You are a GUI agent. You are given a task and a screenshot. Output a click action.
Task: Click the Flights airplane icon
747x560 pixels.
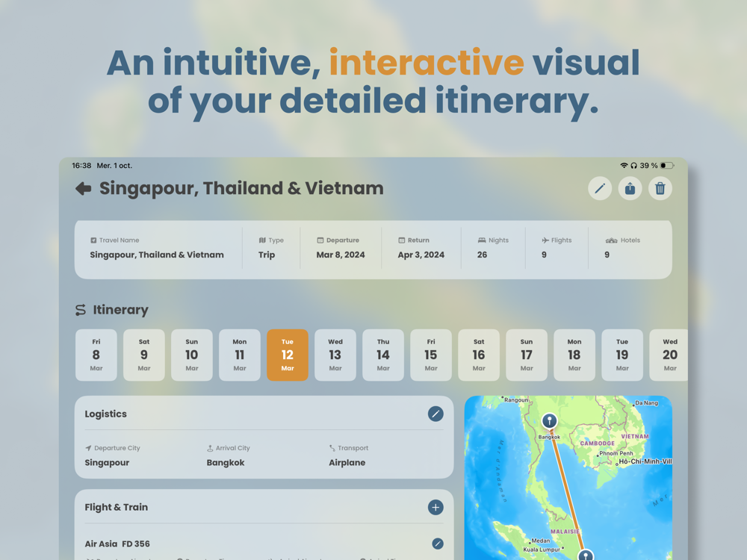click(x=545, y=240)
